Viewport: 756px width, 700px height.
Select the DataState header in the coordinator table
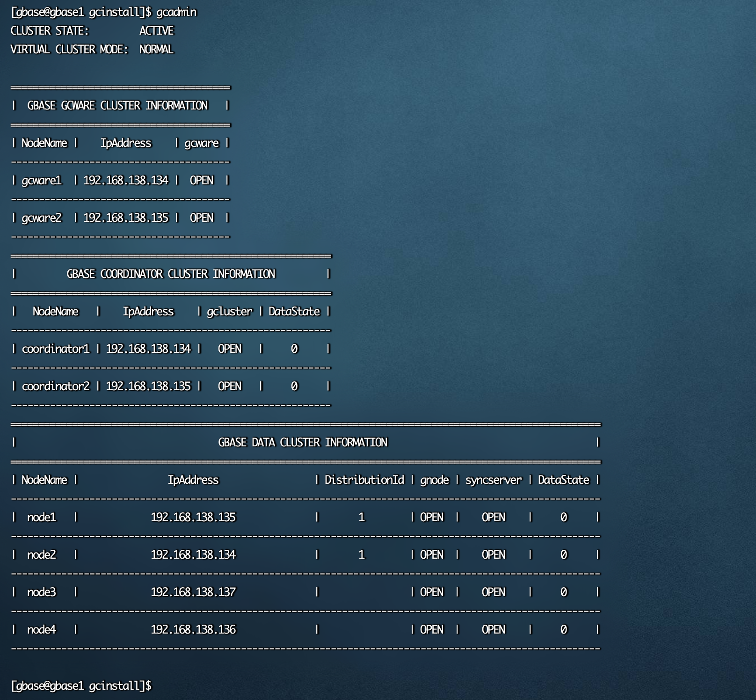coord(294,312)
